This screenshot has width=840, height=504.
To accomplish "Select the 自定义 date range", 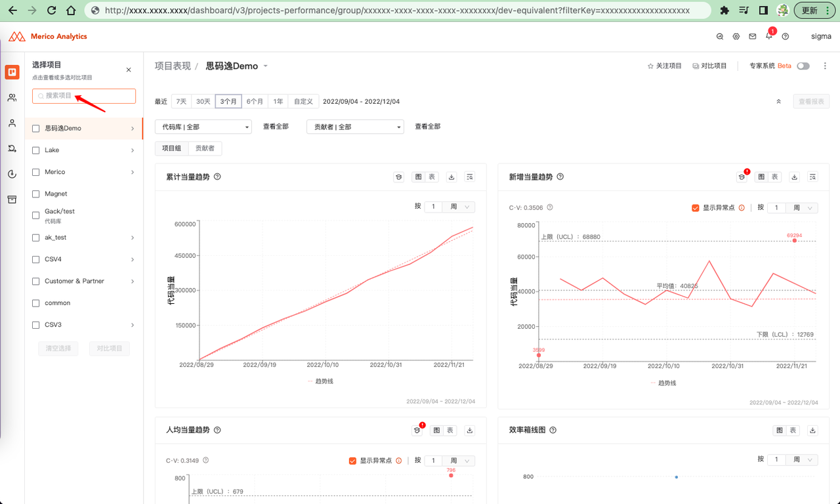I will click(x=304, y=102).
